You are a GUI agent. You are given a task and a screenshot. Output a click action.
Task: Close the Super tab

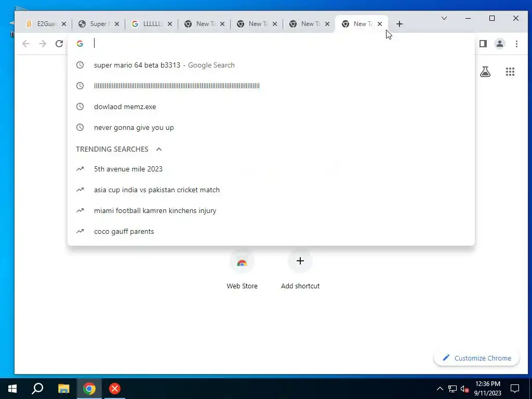tap(117, 24)
